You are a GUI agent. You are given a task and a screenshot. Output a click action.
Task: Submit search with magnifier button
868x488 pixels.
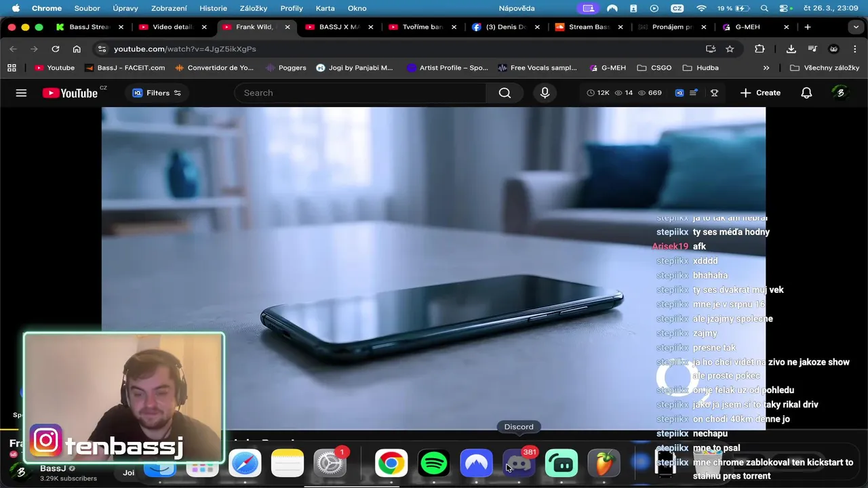[505, 93]
